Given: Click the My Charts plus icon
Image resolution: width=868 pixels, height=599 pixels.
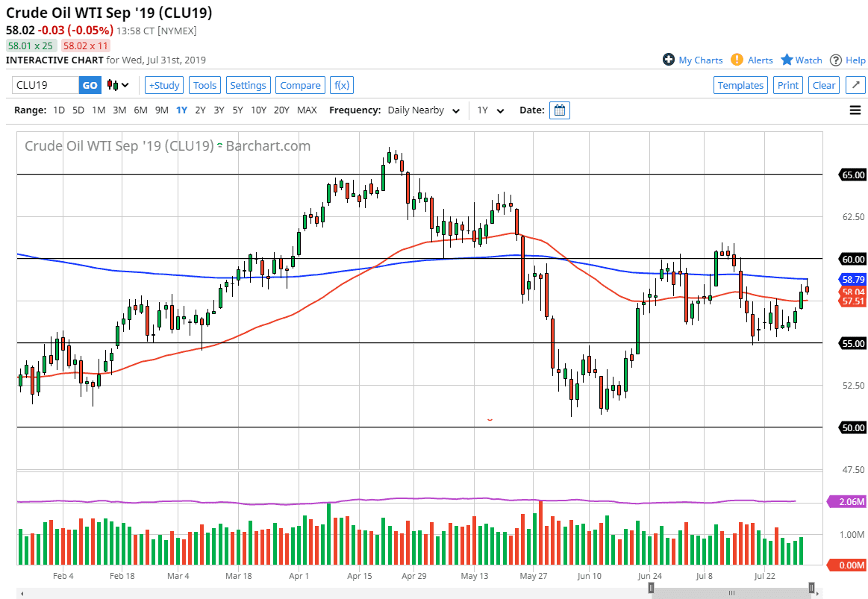Looking at the screenshot, I should tap(669, 60).
